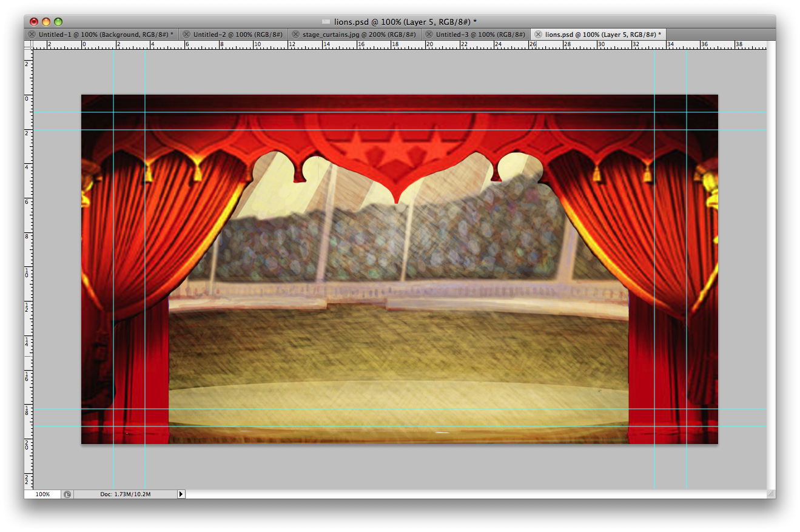Select the Untitled-3 document tab
The width and height of the screenshot is (800, 532).
click(x=476, y=34)
